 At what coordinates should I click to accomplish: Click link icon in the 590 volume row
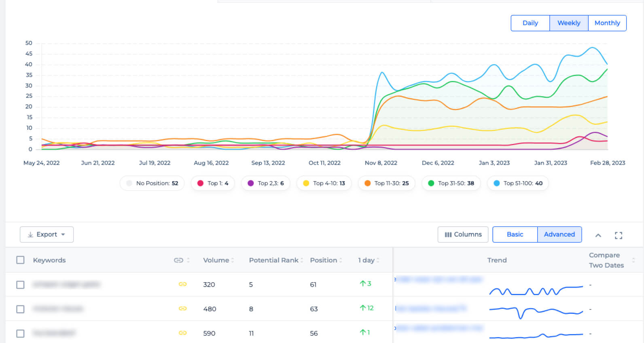pyautogui.click(x=182, y=333)
